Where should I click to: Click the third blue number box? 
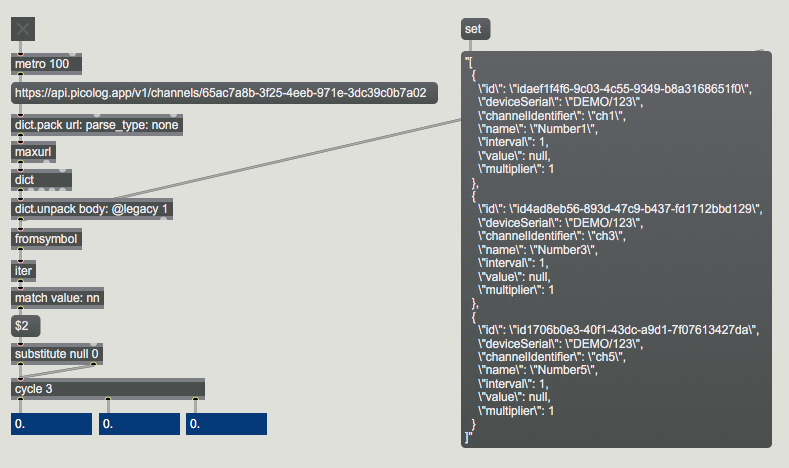226,424
